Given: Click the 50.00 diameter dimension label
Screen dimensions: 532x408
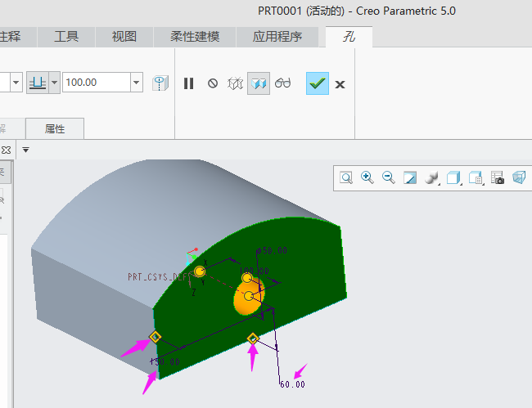Looking at the screenshot, I should point(272,251).
